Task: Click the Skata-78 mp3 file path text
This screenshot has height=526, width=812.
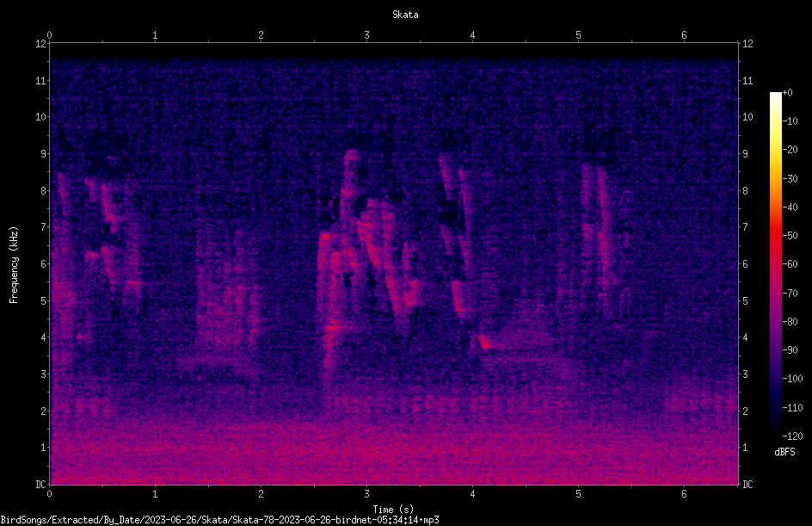Action: 219,520
